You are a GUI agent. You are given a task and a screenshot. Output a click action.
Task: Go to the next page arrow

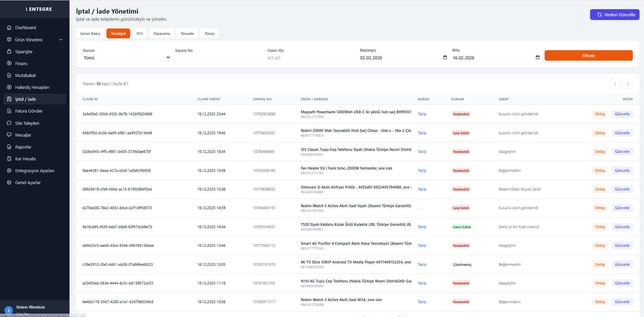[628, 84]
